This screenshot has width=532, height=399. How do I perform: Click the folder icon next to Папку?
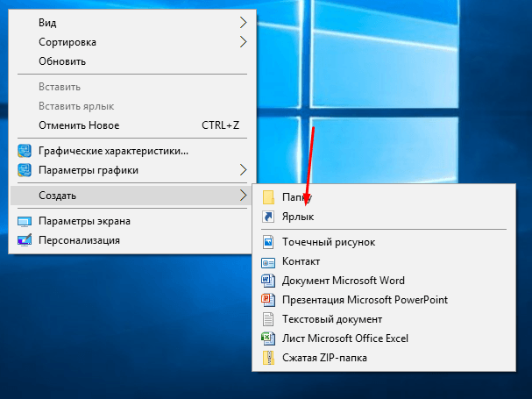pyautogui.click(x=268, y=197)
